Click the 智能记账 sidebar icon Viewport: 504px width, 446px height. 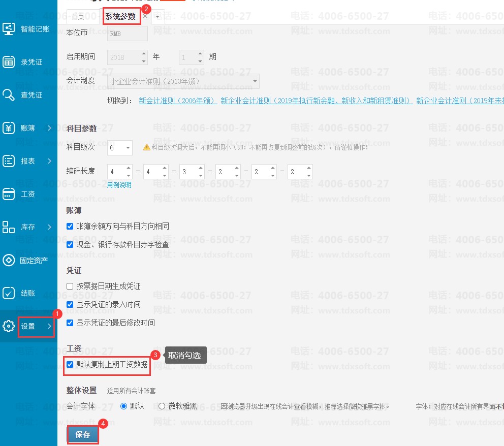tap(9, 29)
